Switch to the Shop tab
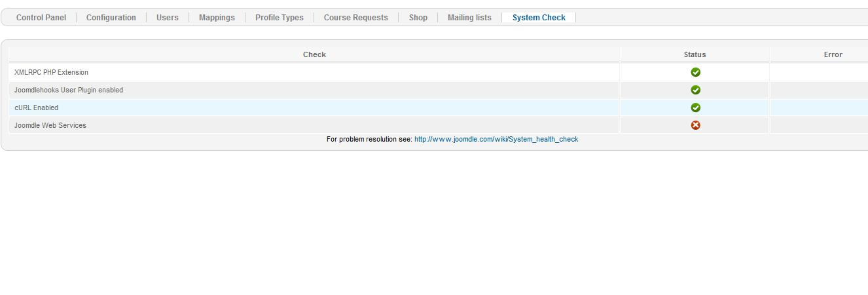The height and width of the screenshot is (295, 868). [418, 18]
